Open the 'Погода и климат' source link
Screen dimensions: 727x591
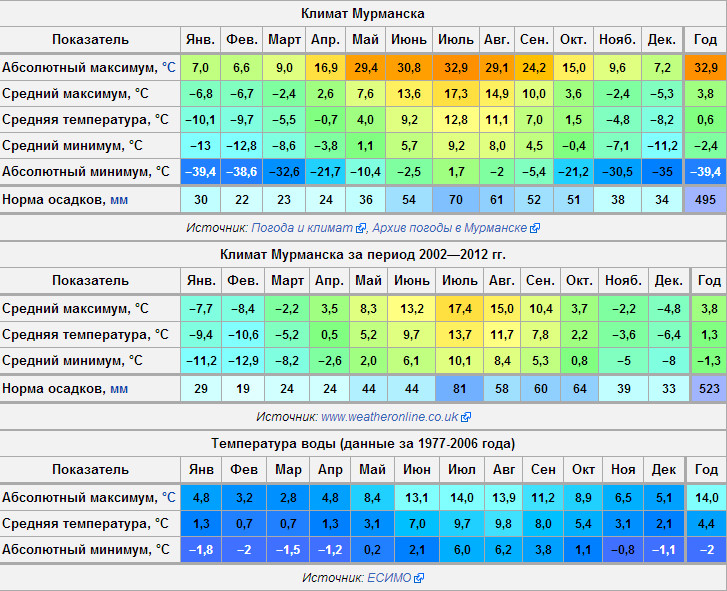[x=302, y=228]
